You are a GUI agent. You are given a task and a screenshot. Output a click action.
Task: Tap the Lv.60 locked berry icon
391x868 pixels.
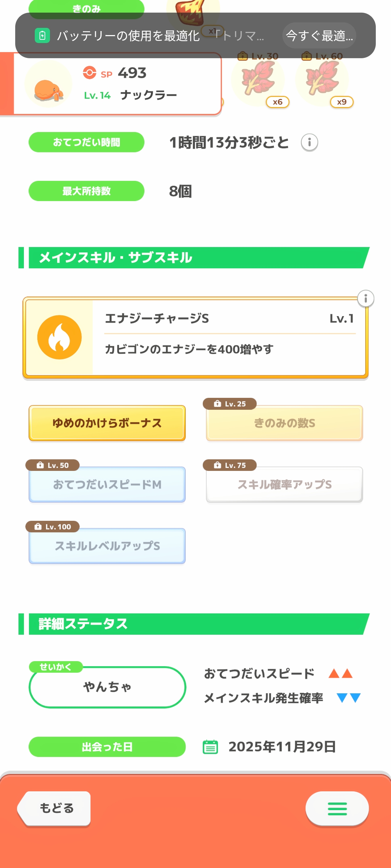(322, 79)
